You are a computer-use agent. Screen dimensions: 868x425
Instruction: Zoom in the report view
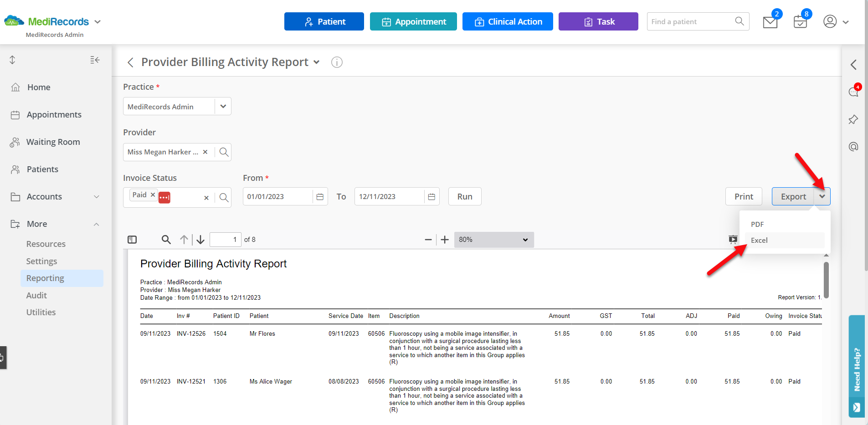click(445, 240)
